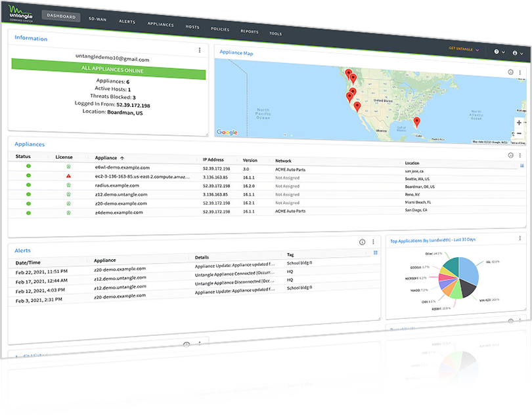Screen dimensions: 532x416
Task: Click the dark gray pie slice
Action: coord(468,288)
